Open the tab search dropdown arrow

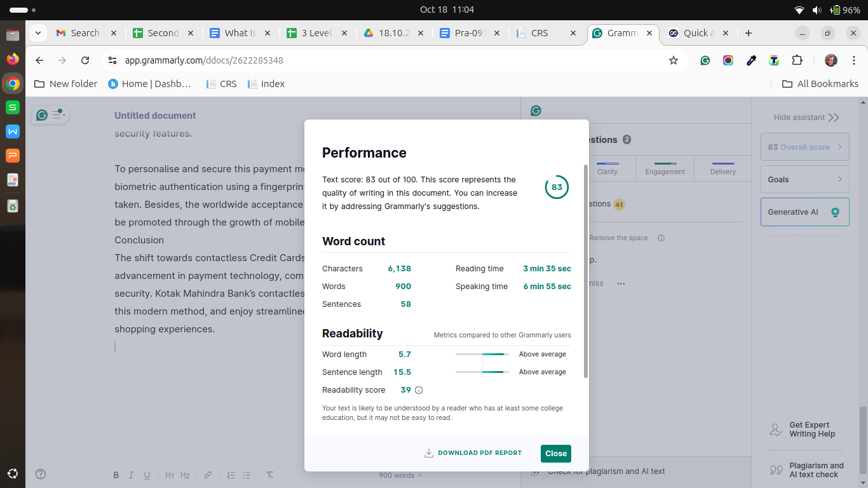point(38,33)
